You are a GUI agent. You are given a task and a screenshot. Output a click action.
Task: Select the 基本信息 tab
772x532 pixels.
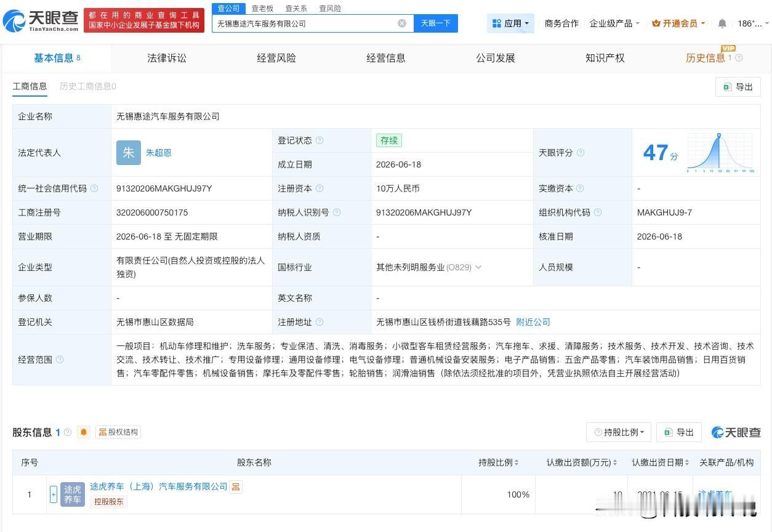[x=57, y=58]
